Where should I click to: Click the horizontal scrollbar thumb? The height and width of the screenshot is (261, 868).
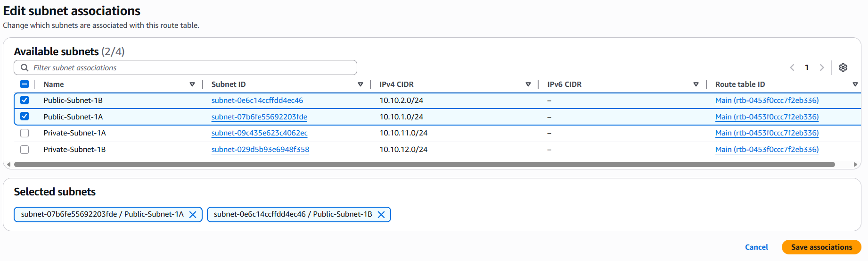click(x=425, y=165)
